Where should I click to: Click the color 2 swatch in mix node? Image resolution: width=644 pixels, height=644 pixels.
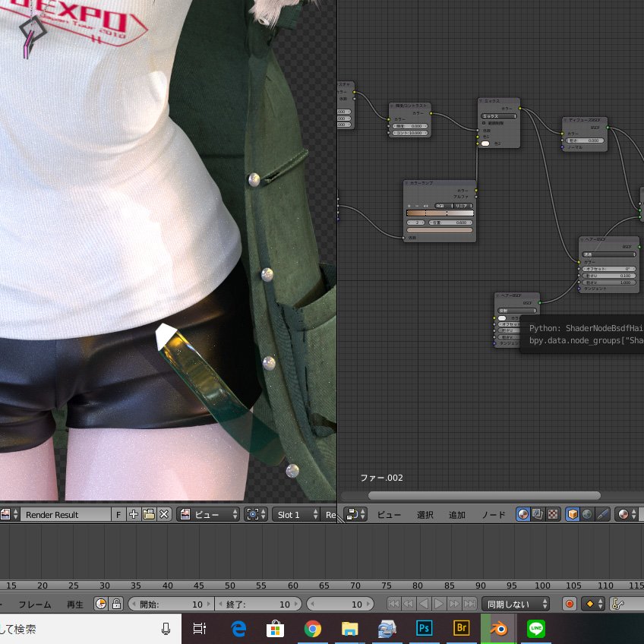coord(485,144)
